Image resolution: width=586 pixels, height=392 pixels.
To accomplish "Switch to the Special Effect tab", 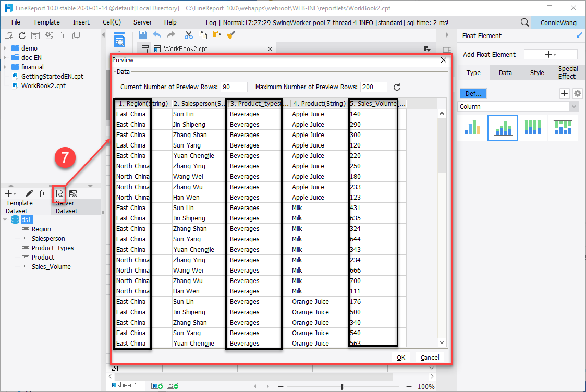I will tap(568, 72).
